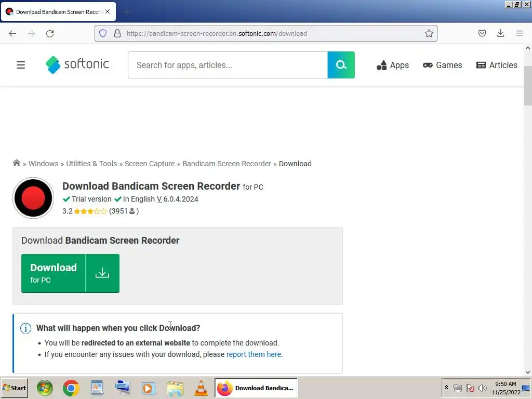Open VLC media player from taskbar
The width and height of the screenshot is (532, 399).
click(x=201, y=388)
